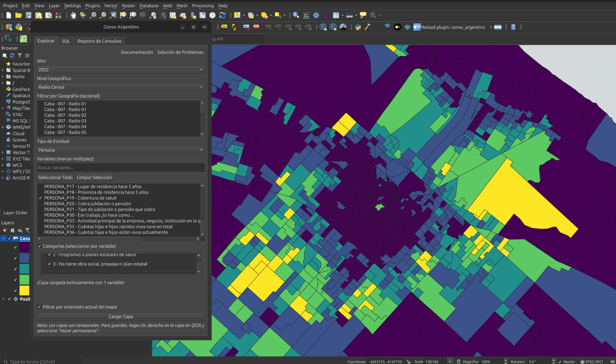Zoom to full map extent

point(113,15)
